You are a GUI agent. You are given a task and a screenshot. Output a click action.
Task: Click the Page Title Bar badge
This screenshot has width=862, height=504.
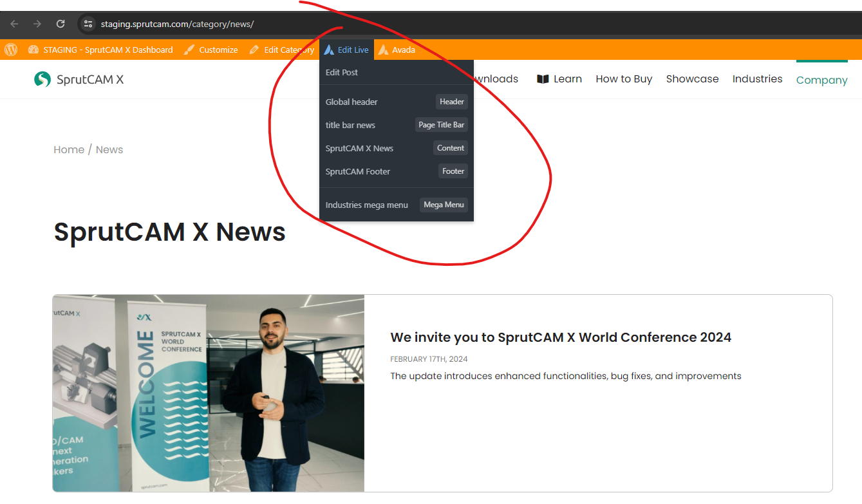(x=441, y=125)
